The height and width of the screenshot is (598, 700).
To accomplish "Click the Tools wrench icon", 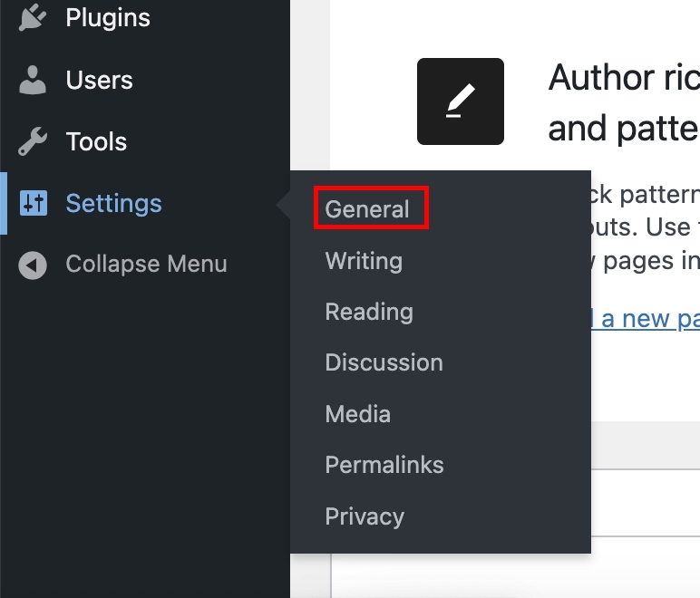I will [x=33, y=142].
